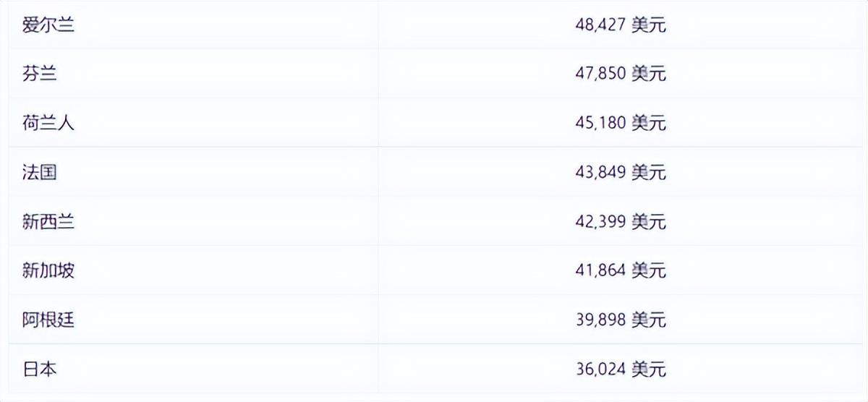Select the number 41,864
868x402 pixels.
pyautogui.click(x=600, y=270)
